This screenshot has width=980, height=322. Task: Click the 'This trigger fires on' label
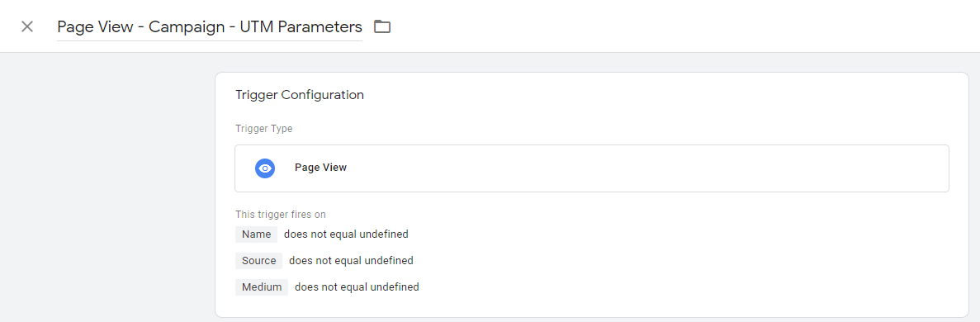[x=281, y=215]
